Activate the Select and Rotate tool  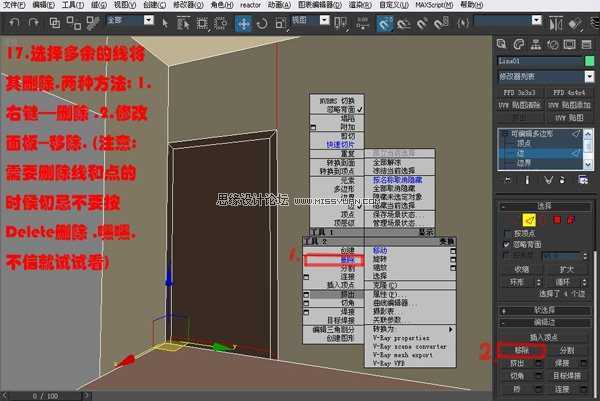262,23
